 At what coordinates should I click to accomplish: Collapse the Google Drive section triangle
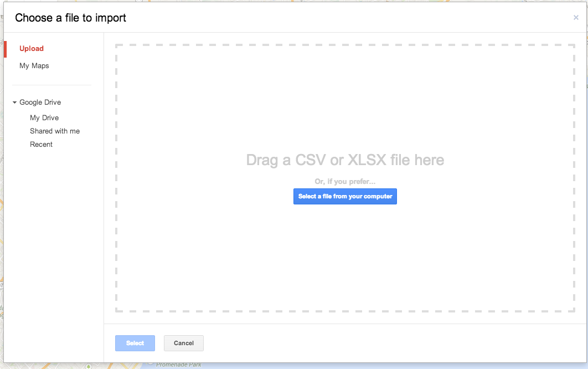click(x=15, y=102)
